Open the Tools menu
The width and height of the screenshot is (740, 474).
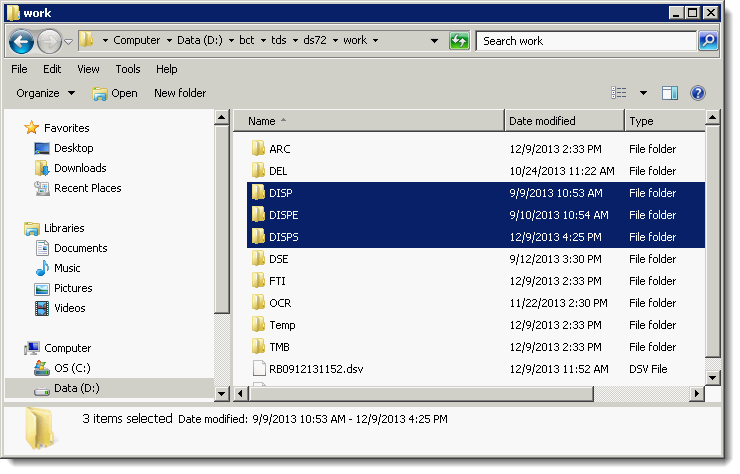pyautogui.click(x=128, y=69)
